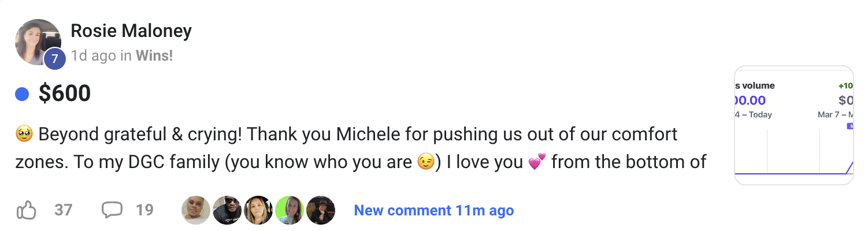Click the blue unread dot beside $600
868x231 pixels.
click(22, 94)
